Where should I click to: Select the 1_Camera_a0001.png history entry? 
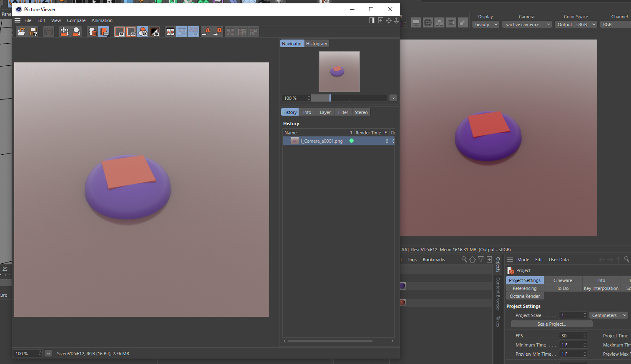[x=321, y=141]
